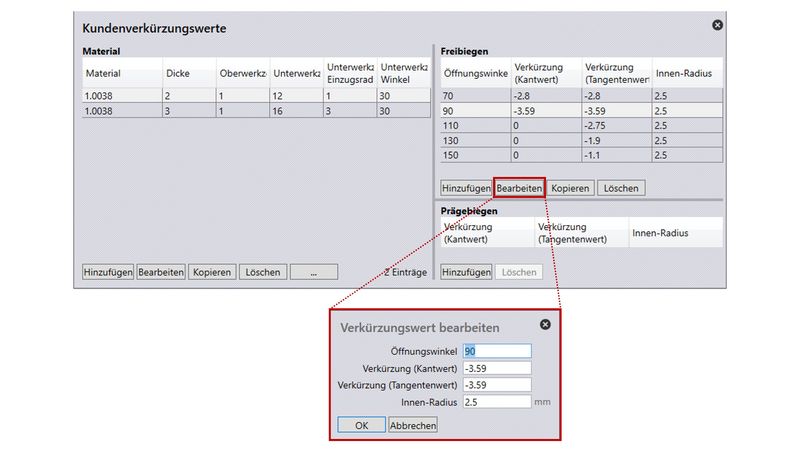The height and width of the screenshot is (450, 800).
Task: Delete the Freibiegen row using Löschen
Action: coord(621,188)
